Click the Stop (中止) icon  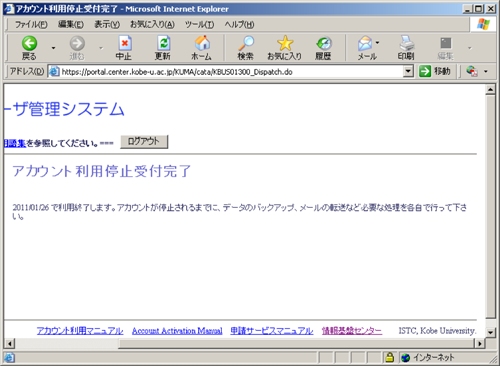pos(124,44)
